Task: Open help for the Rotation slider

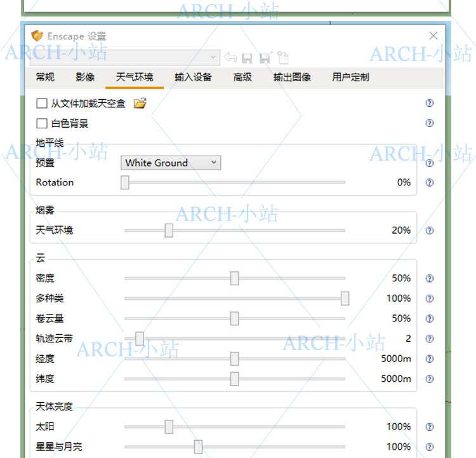Action: 430,182
